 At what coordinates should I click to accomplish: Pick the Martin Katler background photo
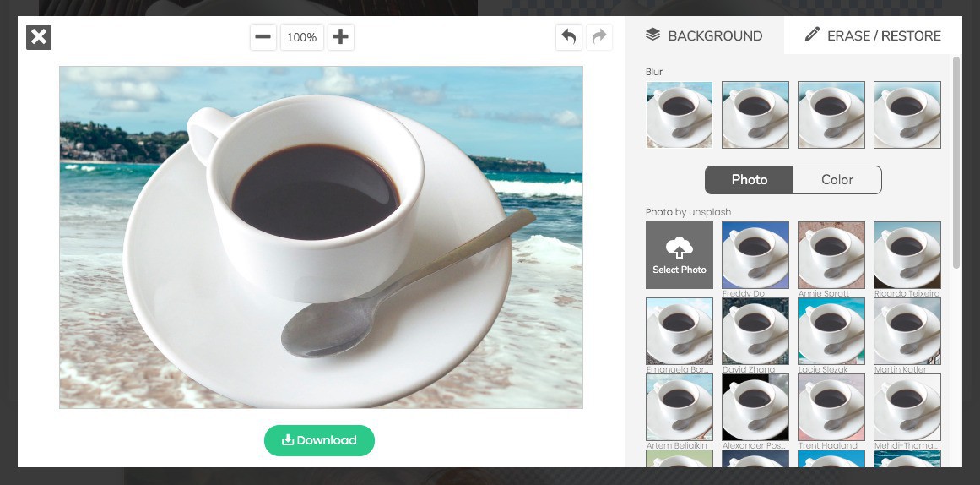coord(907,331)
